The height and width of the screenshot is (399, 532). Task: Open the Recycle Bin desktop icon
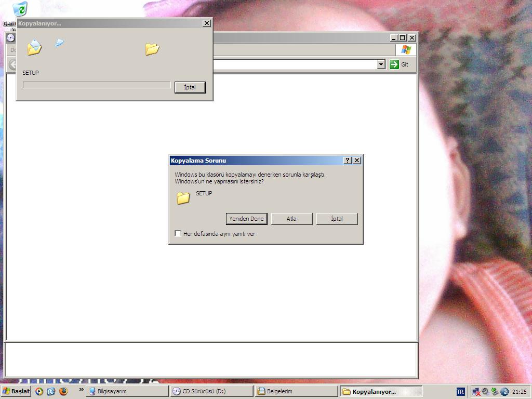pos(19,9)
